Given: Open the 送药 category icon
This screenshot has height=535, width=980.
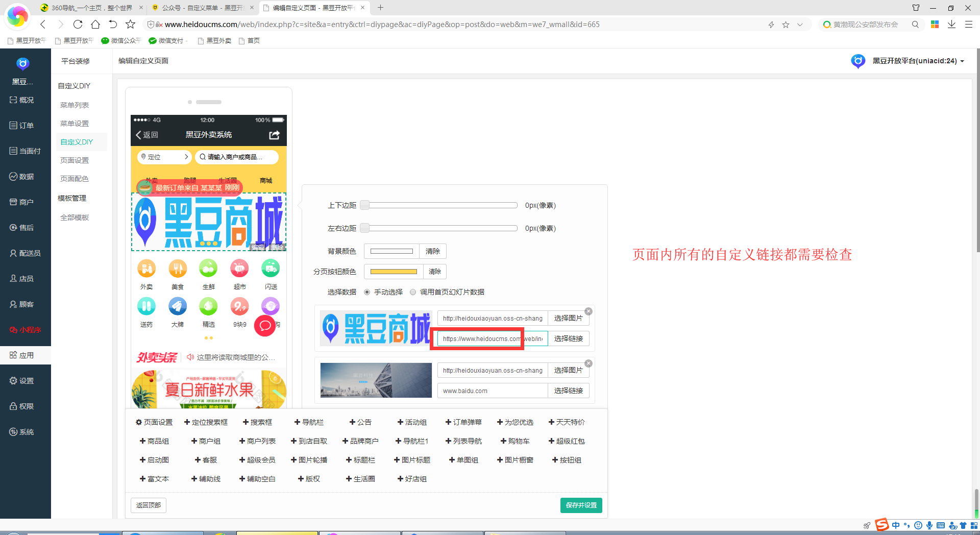Looking at the screenshot, I should coord(146,306).
